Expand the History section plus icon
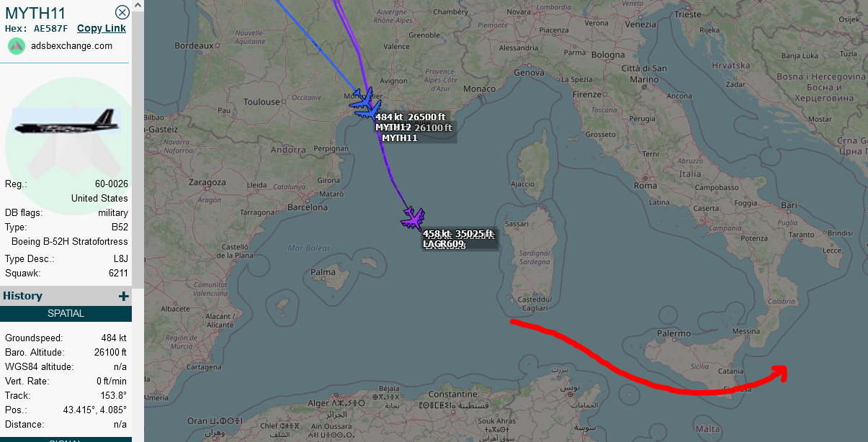 click(x=123, y=296)
